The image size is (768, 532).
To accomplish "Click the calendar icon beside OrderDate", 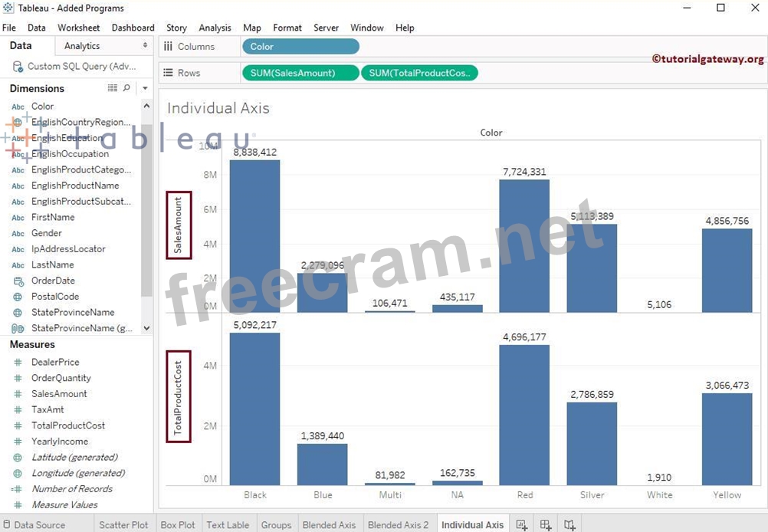I will click(x=18, y=281).
